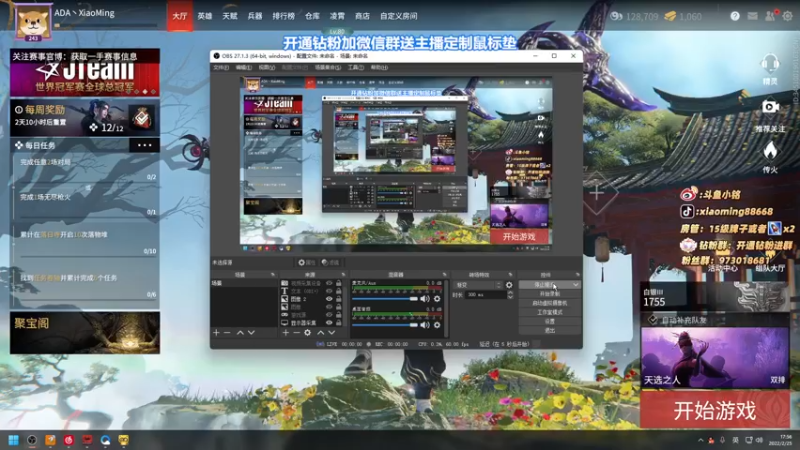Viewport: 800px width, 450px height.
Task: Move OBS scene down arrow
Action: coord(252,333)
